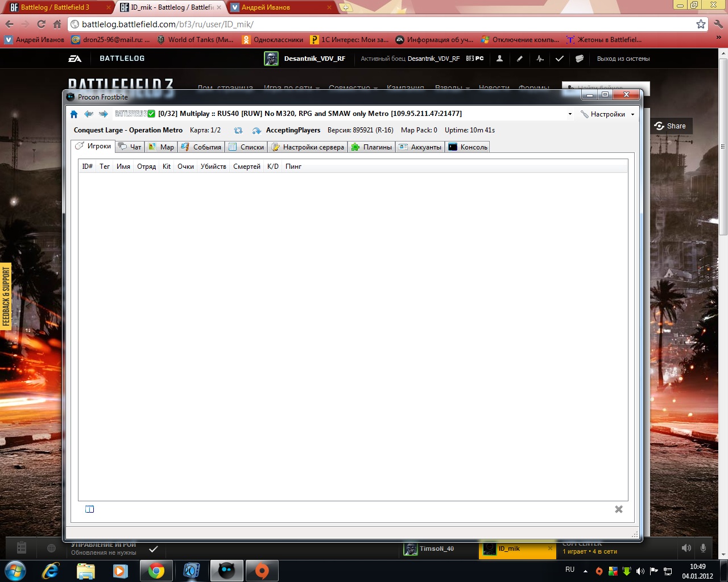Sort players by Убийств column
This screenshot has height=582, width=728.
[214, 167]
